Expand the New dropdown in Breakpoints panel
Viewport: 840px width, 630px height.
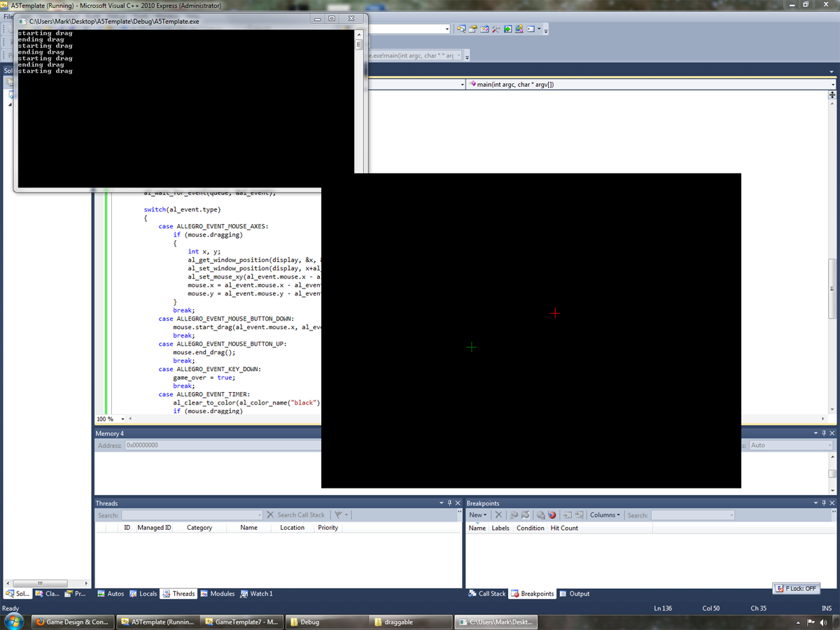(x=477, y=515)
